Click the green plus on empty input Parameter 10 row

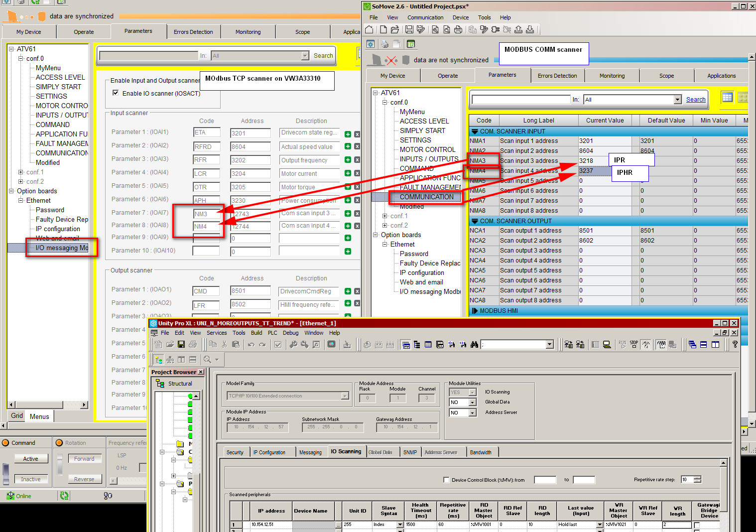pyautogui.click(x=348, y=252)
